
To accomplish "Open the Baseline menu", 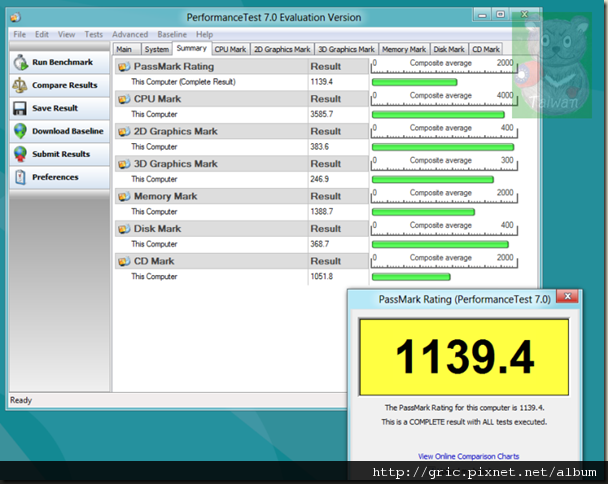I will (172, 35).
